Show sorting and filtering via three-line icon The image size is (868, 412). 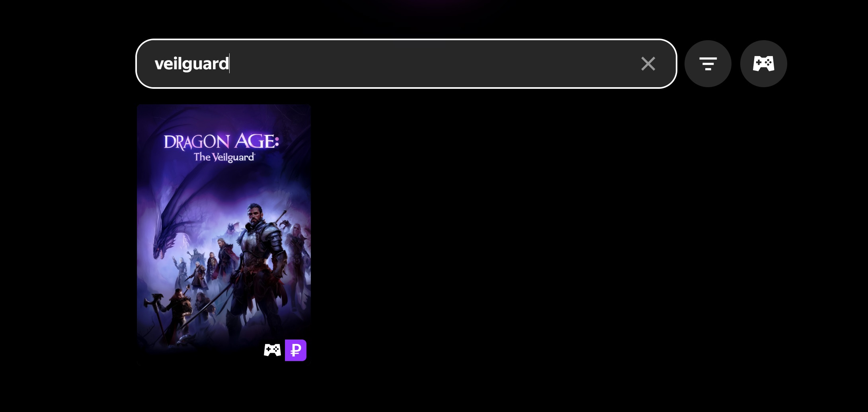pyautogui.click(x=708, y=64)
